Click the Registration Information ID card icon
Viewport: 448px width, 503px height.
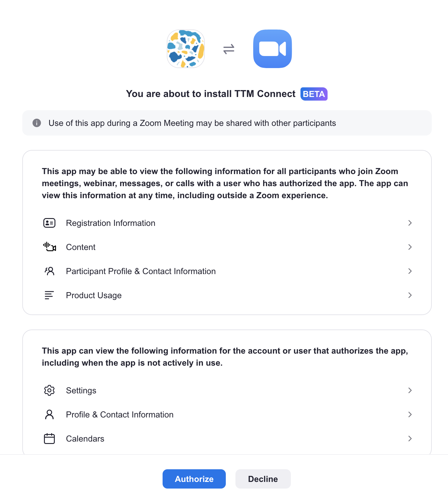49,223
